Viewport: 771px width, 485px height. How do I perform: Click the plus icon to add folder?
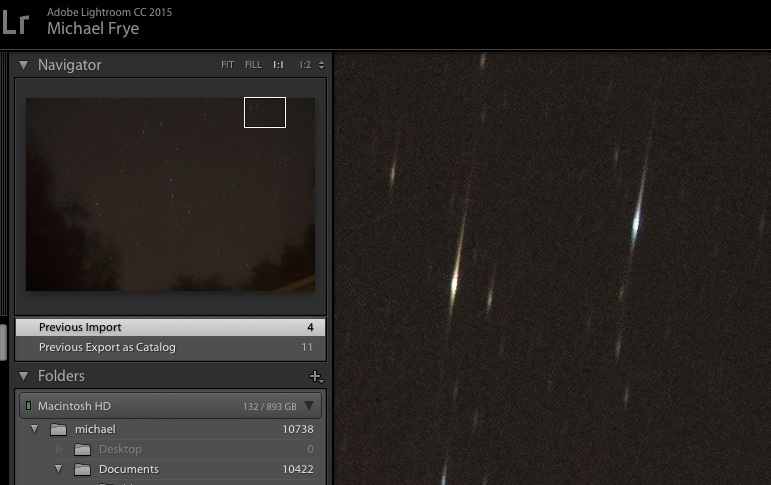coord(315,376)
